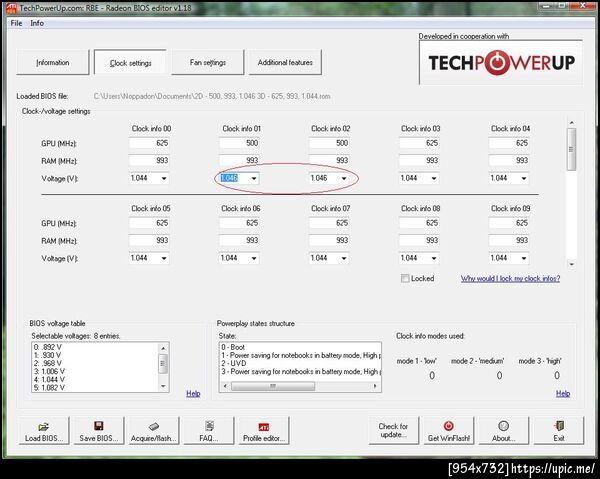Click scroll-down arrow of voltage list
The image size is (600, 479).
point(163,386)
